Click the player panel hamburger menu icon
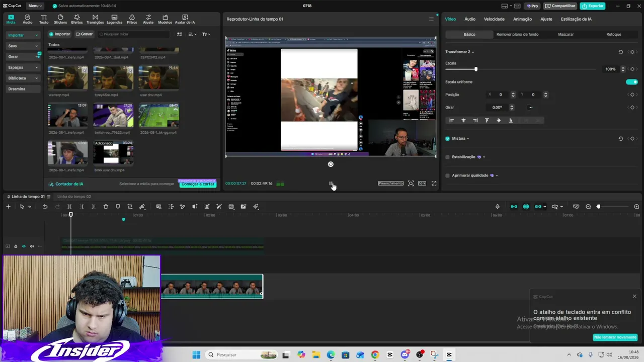This screenshot has height=362, width=644. 431,19
